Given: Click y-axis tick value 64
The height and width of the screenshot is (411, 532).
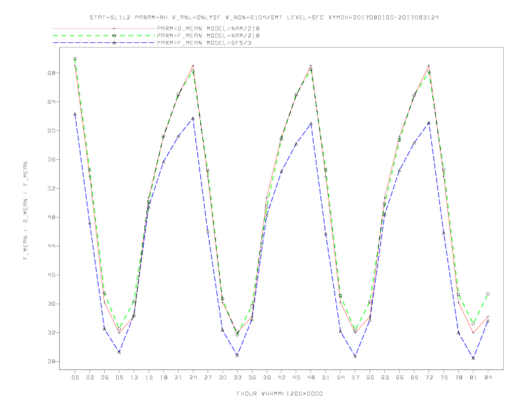Looking at the screenshot, I should 51,101.
